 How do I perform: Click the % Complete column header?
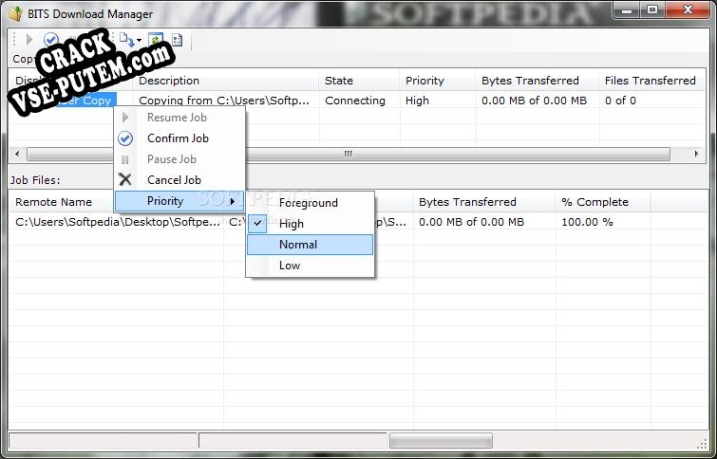(603, 202)
